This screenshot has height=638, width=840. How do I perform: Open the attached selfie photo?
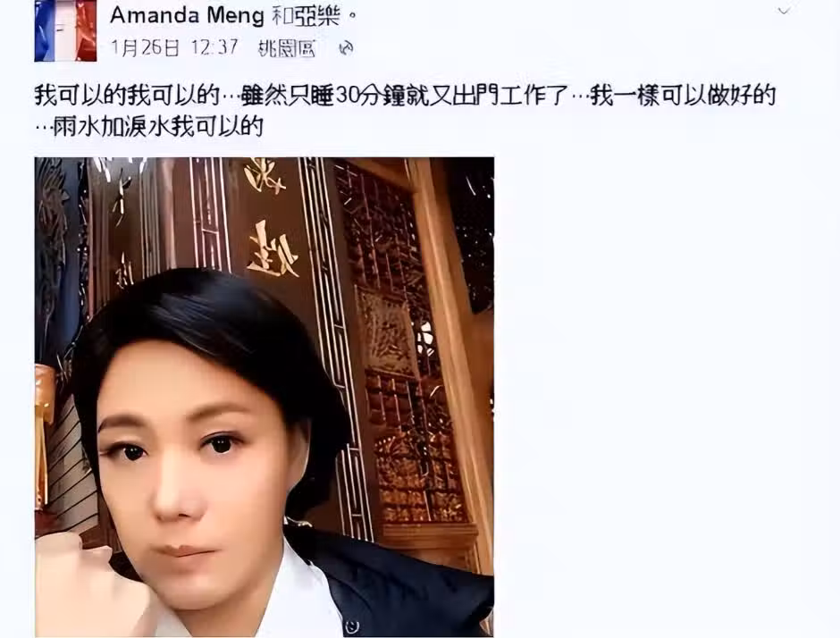[265, 397]
